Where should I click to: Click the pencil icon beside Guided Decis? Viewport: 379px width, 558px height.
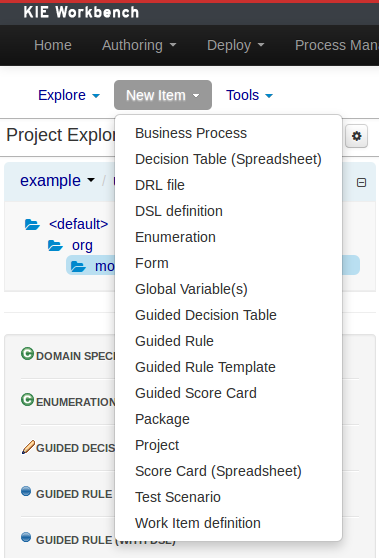(28, 447)
